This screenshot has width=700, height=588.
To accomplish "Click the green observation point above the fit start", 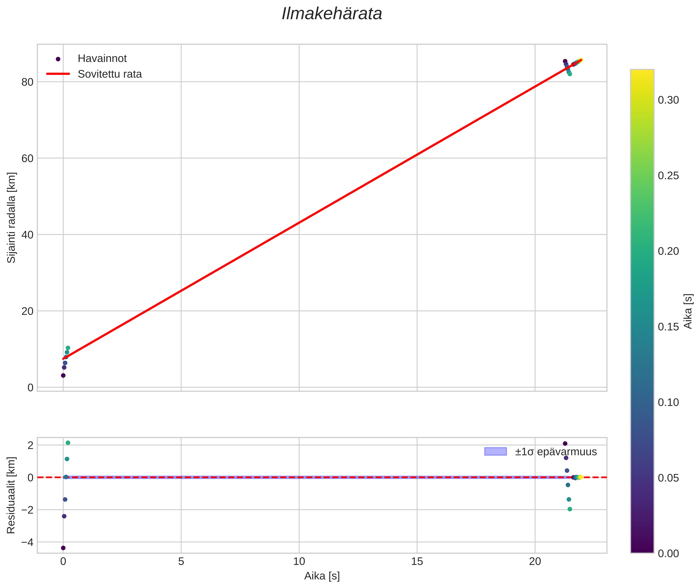I will (x=68, y=348).
